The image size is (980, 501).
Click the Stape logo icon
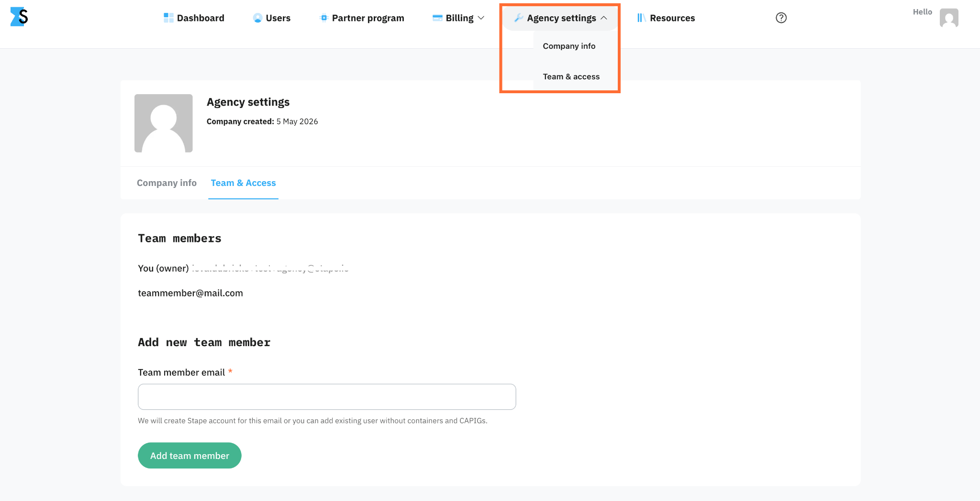click(19, 17)
